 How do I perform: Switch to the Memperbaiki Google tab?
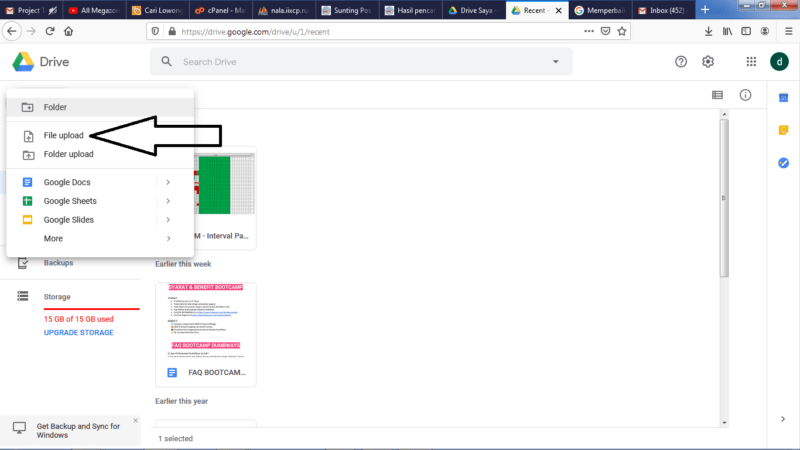click(600, 10)
